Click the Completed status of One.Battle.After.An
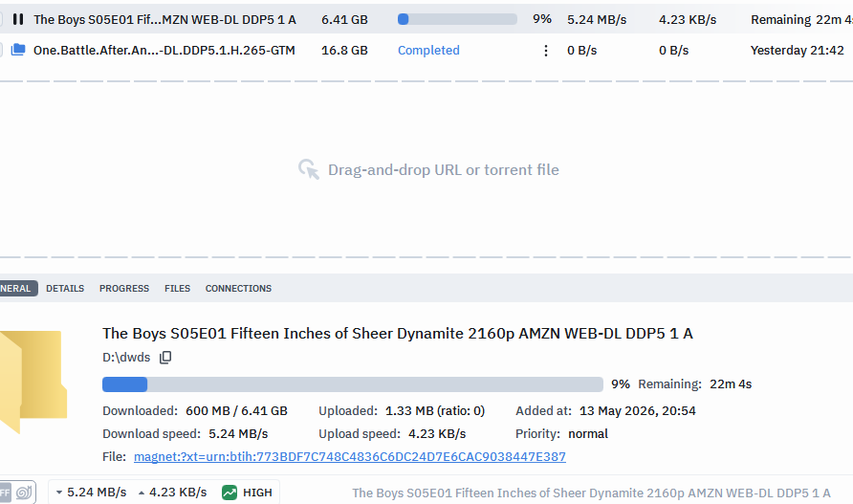 (x=428, y=50)
